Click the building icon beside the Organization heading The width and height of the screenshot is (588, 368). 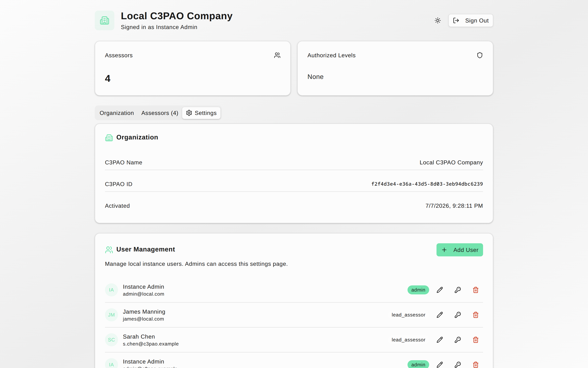point(109,138)
